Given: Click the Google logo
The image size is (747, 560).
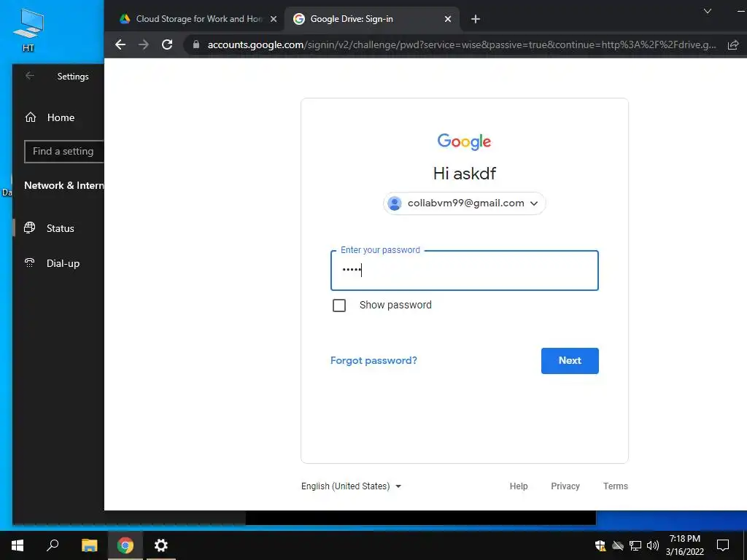Looking at the screenshot, I should tap(464, 141).
